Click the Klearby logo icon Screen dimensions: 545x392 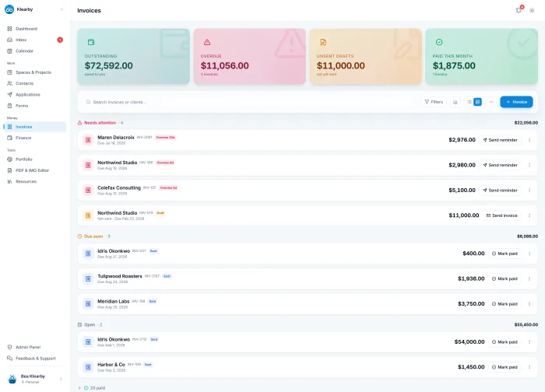coord(9,9)
